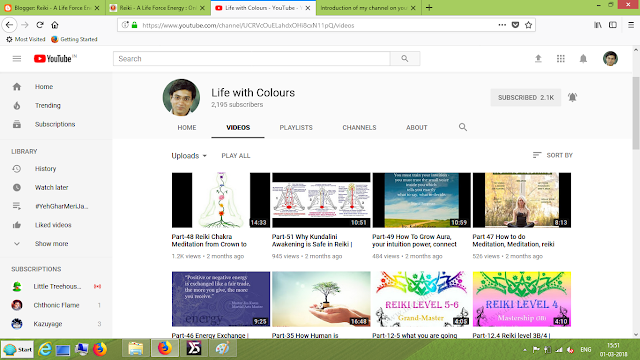Viewport: 640px width, 360px height.
Task: Click the Windows Start button
Action: (x=18, y=349)
